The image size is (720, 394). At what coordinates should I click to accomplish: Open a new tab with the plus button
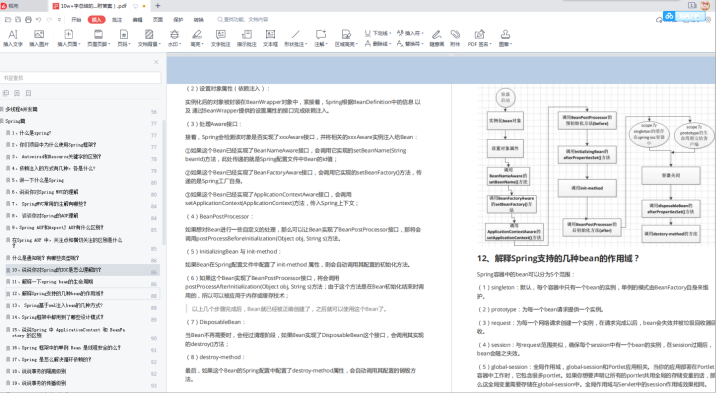click(x=158, y=6)
